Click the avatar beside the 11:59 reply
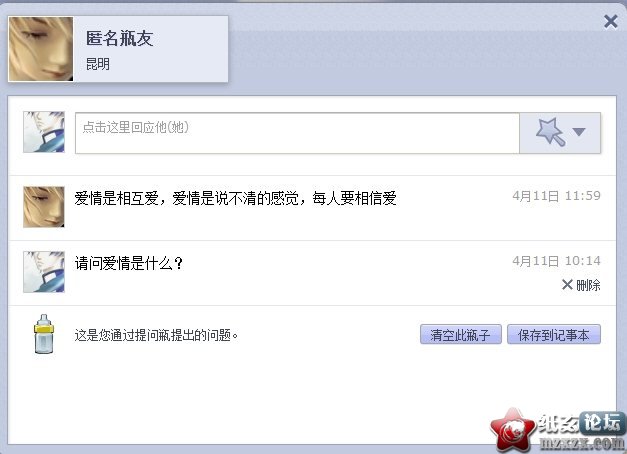The image size is (627, 454). pos(44,207)
